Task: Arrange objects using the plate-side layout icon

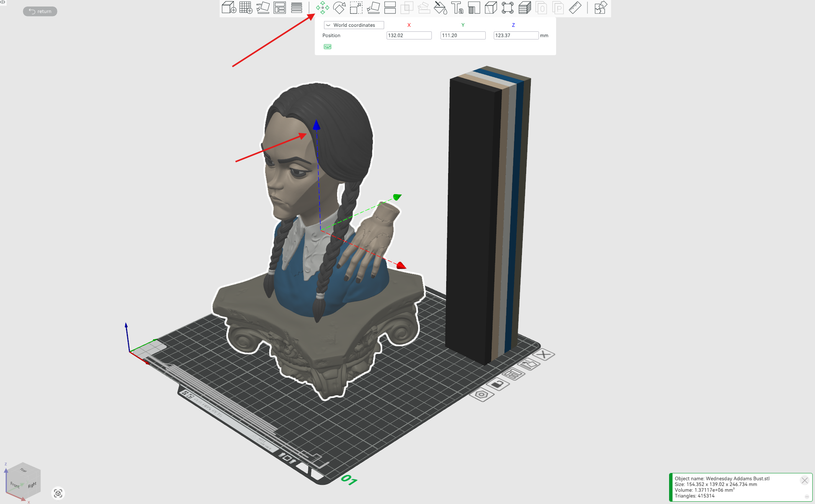Action: (x=513, y=374)
